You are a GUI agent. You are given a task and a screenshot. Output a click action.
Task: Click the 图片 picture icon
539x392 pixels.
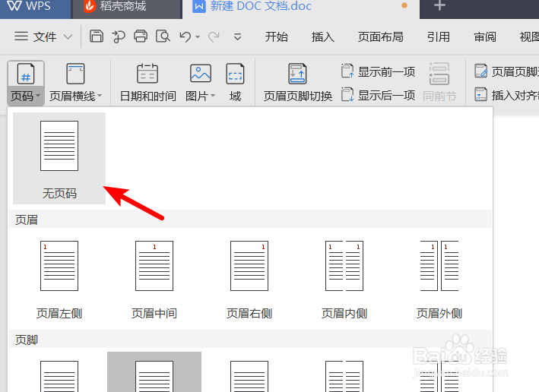tap(201, 73)
